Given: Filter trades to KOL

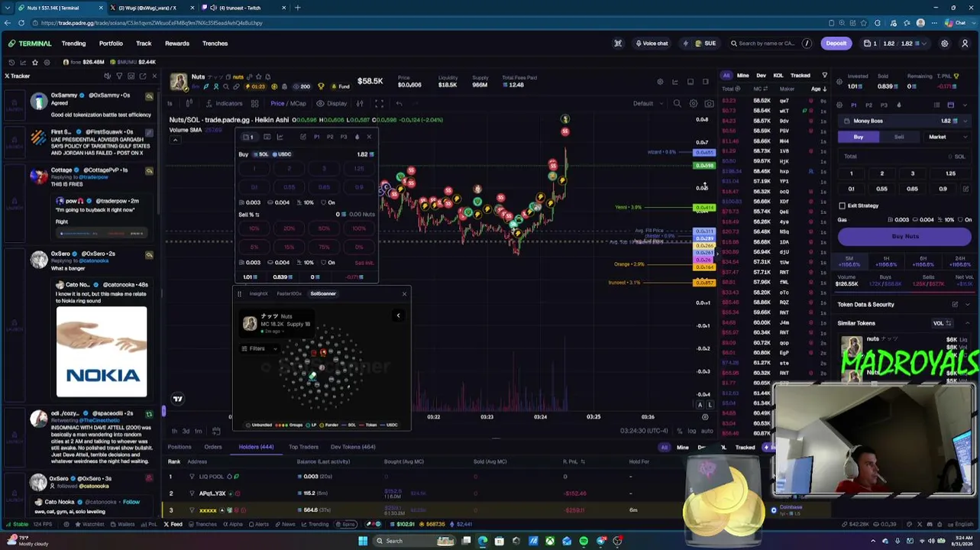Looking at the screenshot, I should 778,76.
